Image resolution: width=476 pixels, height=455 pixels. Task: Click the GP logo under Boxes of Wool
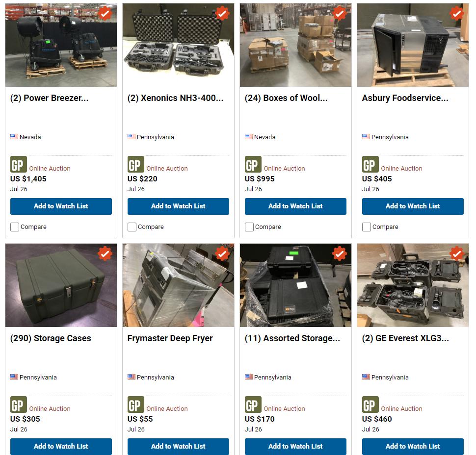pos(253,164)
